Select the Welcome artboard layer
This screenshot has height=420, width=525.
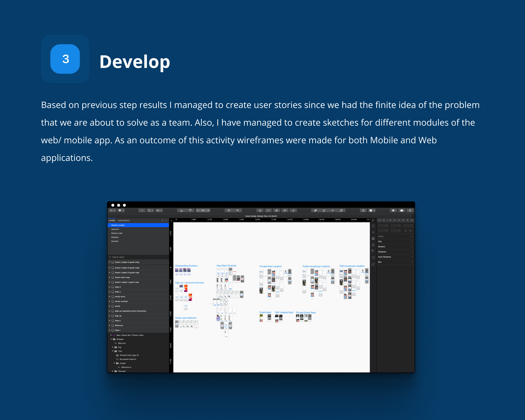coord(138,325)
